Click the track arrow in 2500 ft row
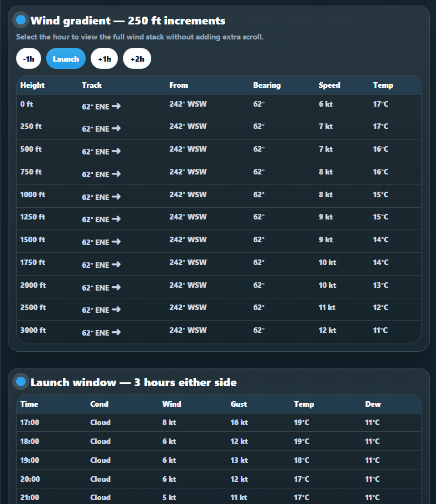436x504 pixels. pos(116,309)
